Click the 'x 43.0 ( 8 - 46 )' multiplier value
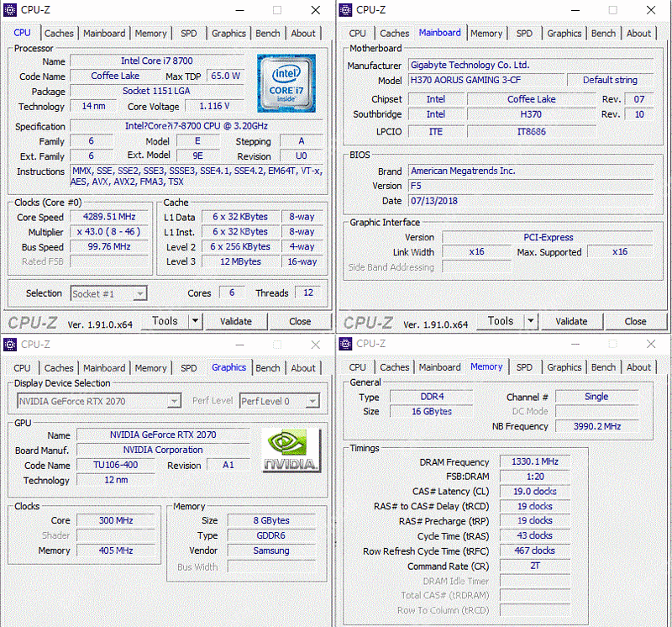The width and height of the screenshot is (672, 627). (x=109, y=232)
